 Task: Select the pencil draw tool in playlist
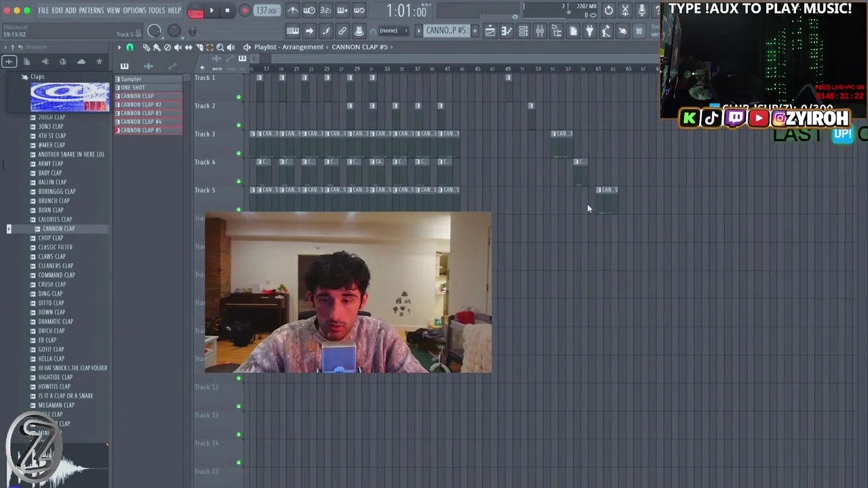(x=146, y=47)
